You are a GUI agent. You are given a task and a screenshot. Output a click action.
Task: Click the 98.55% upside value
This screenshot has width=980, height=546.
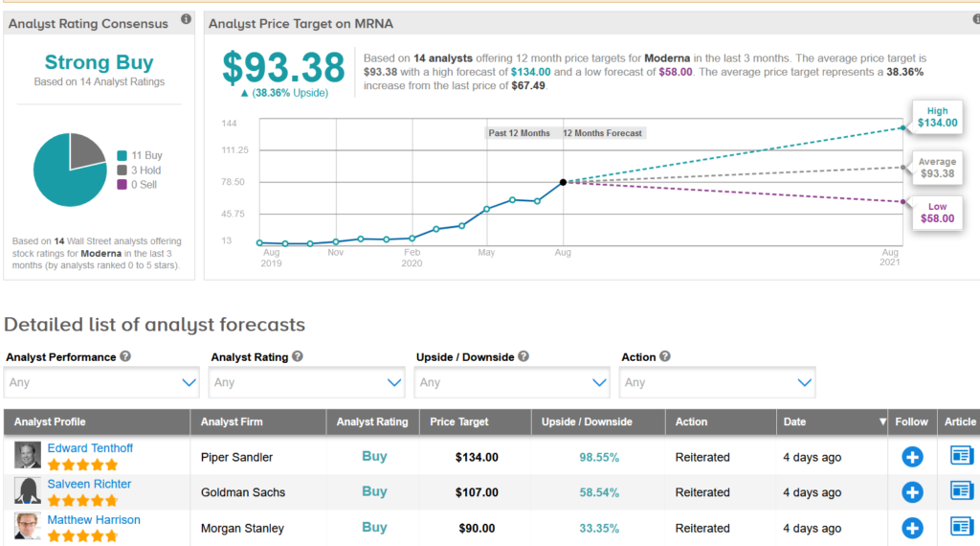click(x=599, y=457)
